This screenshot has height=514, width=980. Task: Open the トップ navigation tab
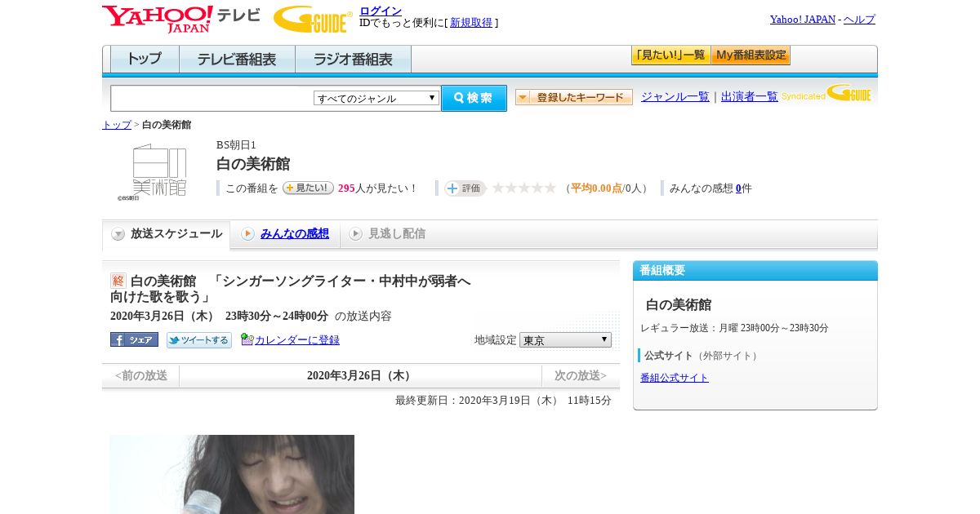click(x=145, y=59)
